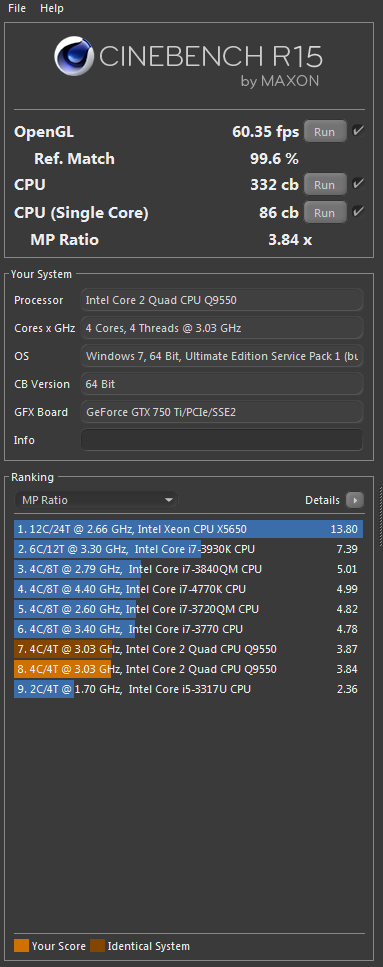Click the CPU 332 cb score
The height and width of the screenshot is (967, 383).
pos(274,184)
